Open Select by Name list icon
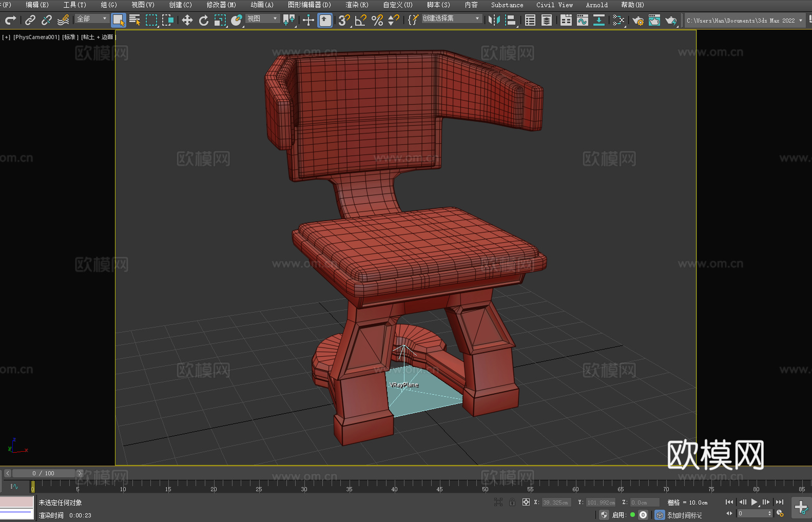The height and width of the screenshot is (522, 812). pos(135,20)
